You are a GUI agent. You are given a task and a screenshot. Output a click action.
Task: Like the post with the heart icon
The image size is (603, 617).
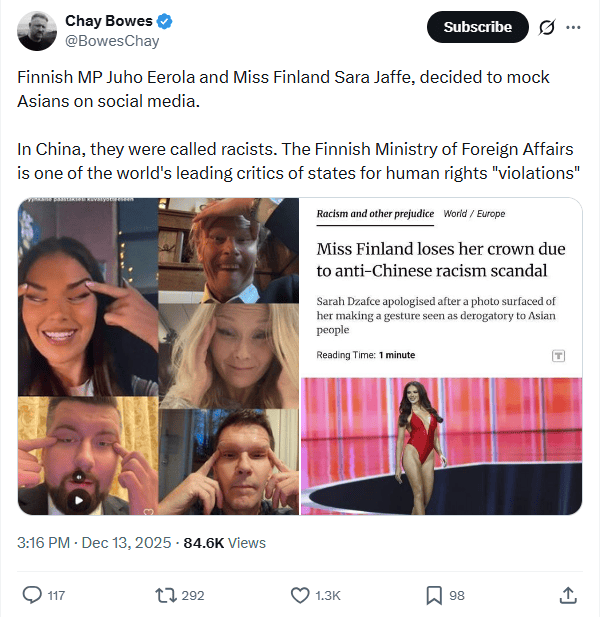pos(300,595)
